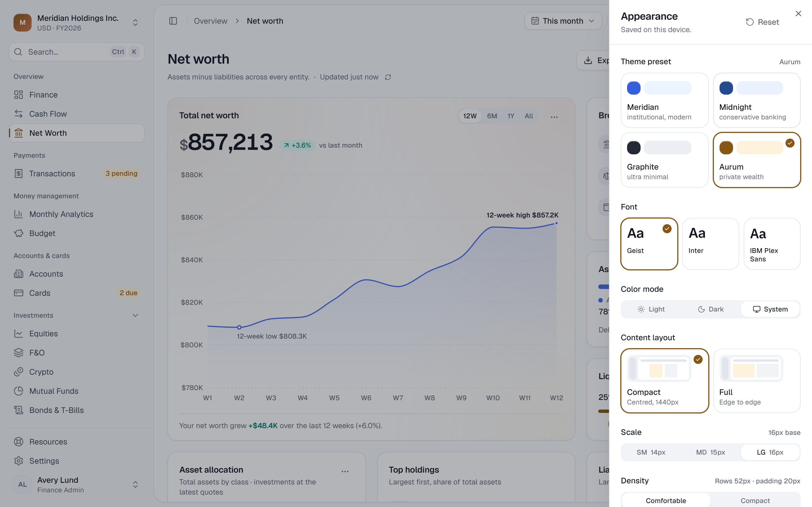
Task: Switch chart range to 6M tab
Action: coord(492,116)
